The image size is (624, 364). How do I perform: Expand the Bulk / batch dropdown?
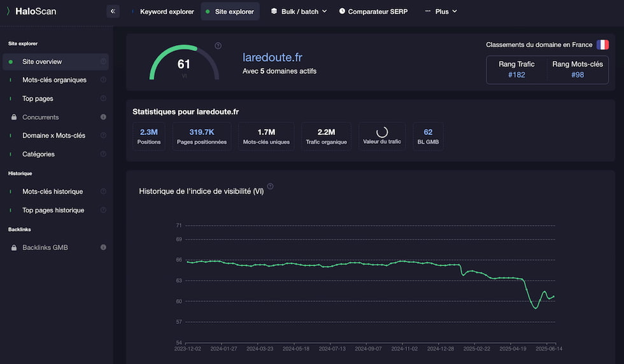299,11
